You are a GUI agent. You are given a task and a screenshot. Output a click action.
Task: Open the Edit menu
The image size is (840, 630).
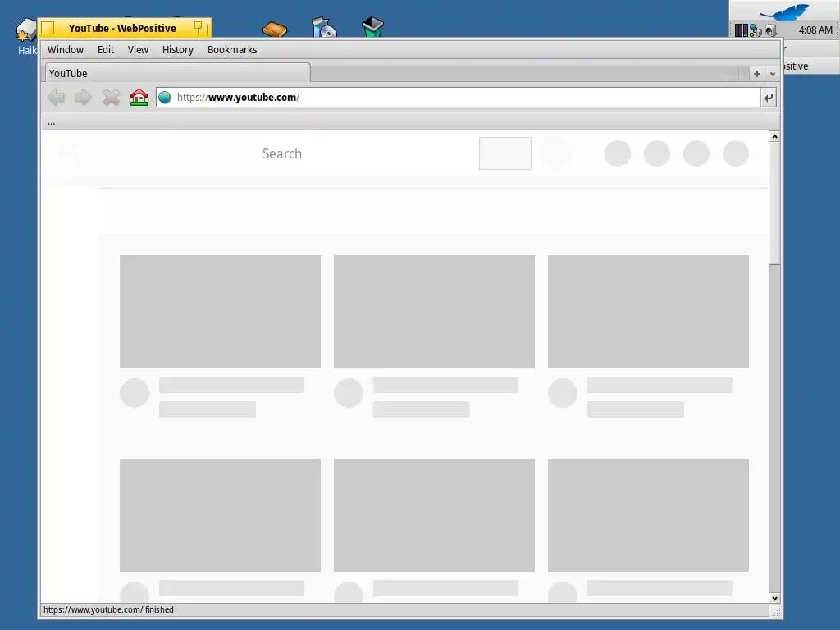[106, 50]
